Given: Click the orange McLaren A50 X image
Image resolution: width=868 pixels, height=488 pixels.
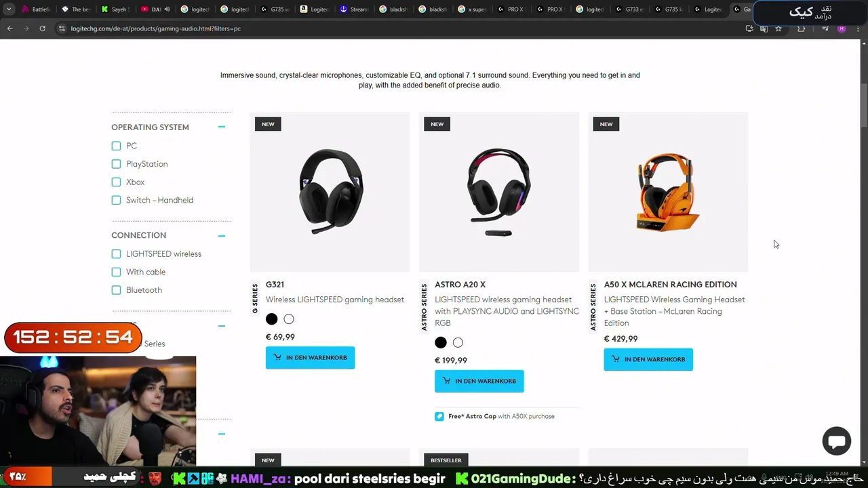Looking at the screenshot, I should (668, 192).
